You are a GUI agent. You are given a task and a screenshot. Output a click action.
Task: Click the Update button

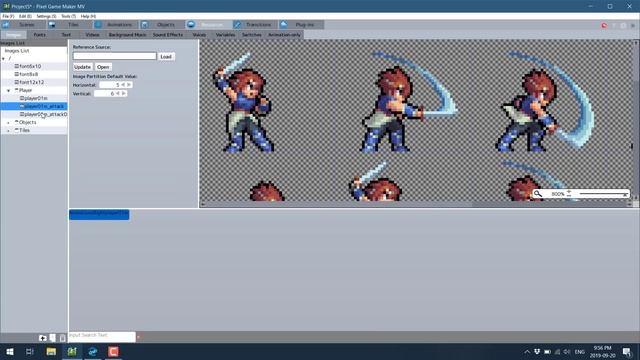pos(82,67)
